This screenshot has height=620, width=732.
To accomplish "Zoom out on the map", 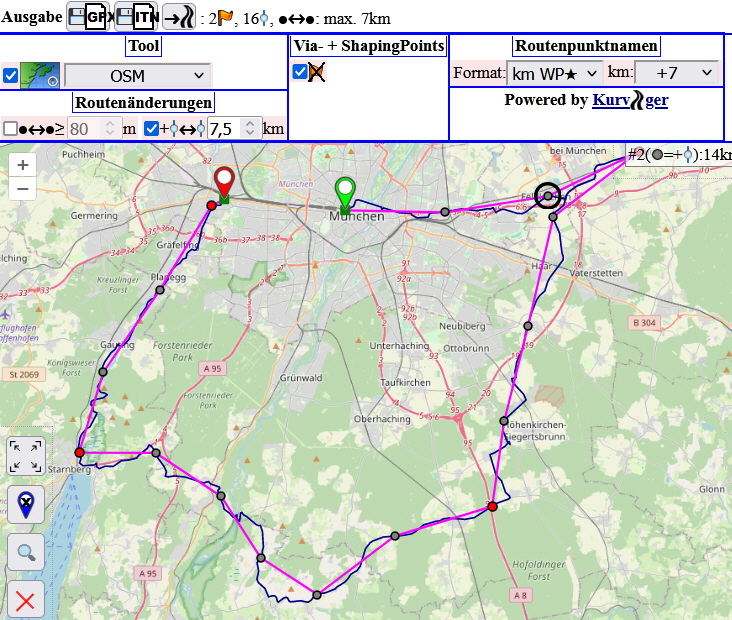I will (23, 188).
